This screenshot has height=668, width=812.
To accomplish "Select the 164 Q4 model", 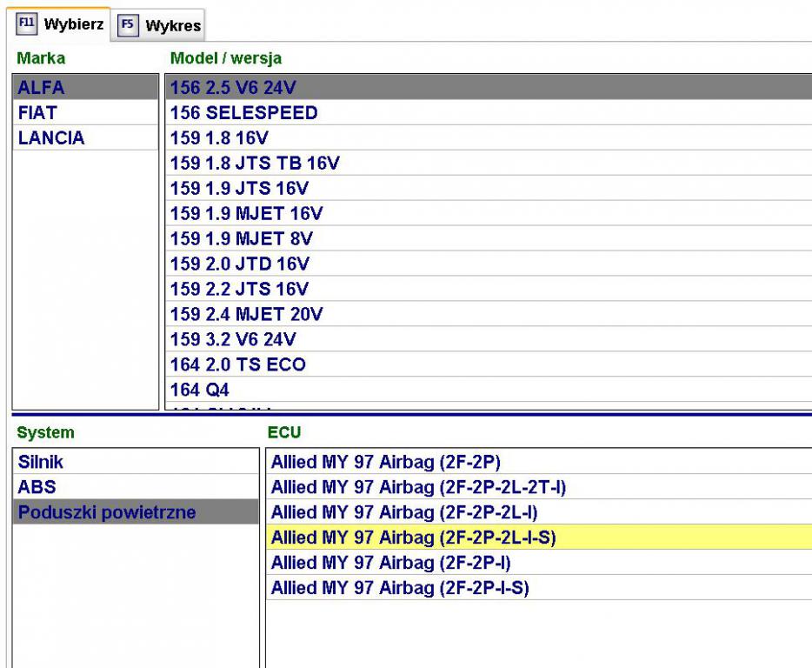I will click(x=489, y=389).
